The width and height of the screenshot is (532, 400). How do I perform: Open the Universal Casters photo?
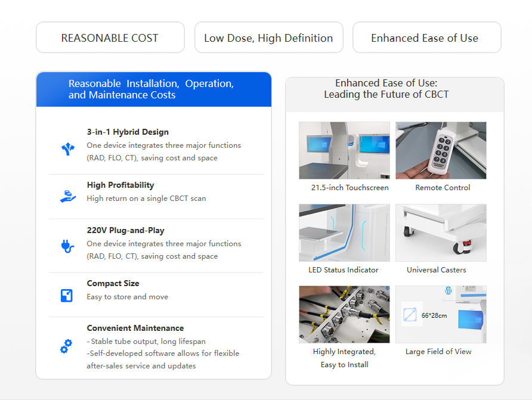441,232
